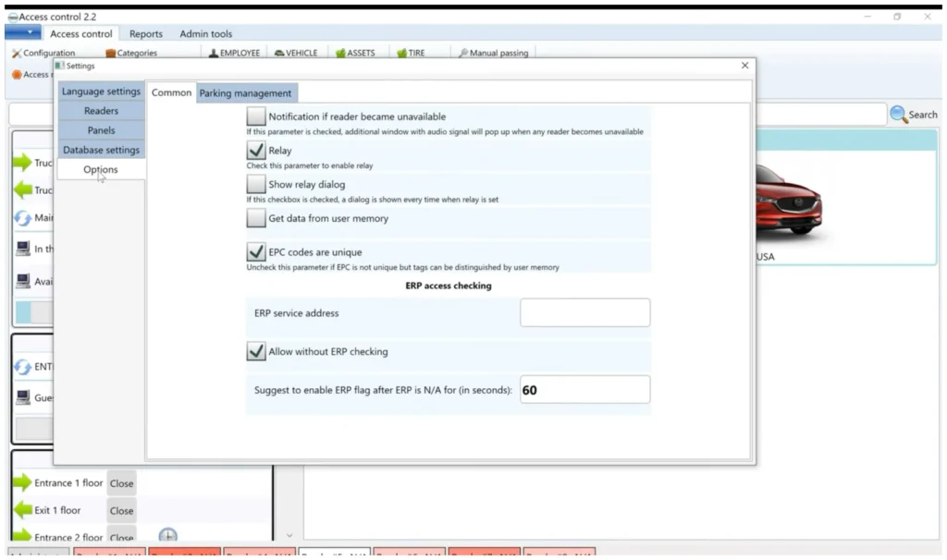Select the Options settings section
This screenshot has height=560, width=947.
pyautogui.click(x=101, y=169)
